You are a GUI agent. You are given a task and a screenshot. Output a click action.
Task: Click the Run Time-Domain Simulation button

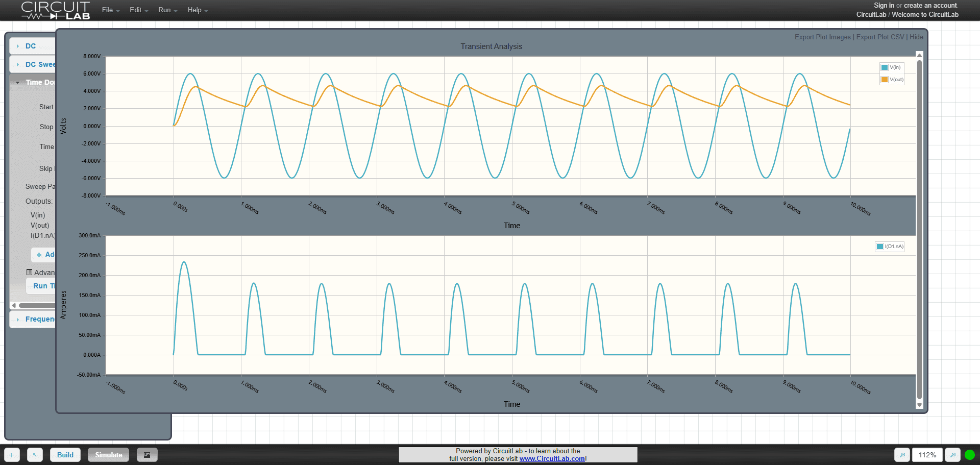coord(41,286)
